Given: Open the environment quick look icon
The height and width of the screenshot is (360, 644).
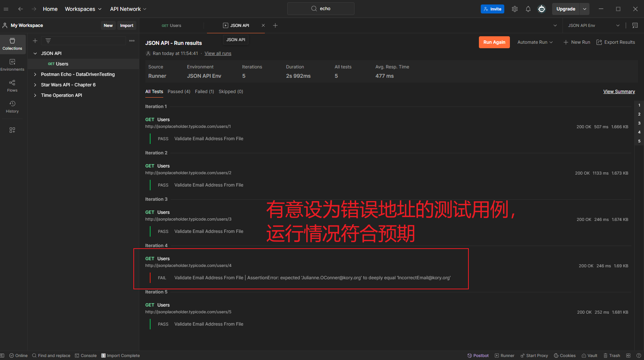Looking at the screenshot, I should [635, 25].
